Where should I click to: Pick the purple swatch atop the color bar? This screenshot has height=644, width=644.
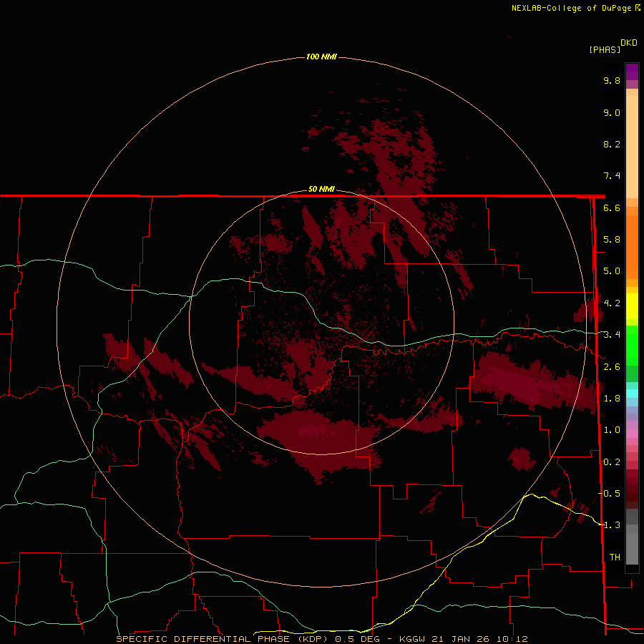632,72
